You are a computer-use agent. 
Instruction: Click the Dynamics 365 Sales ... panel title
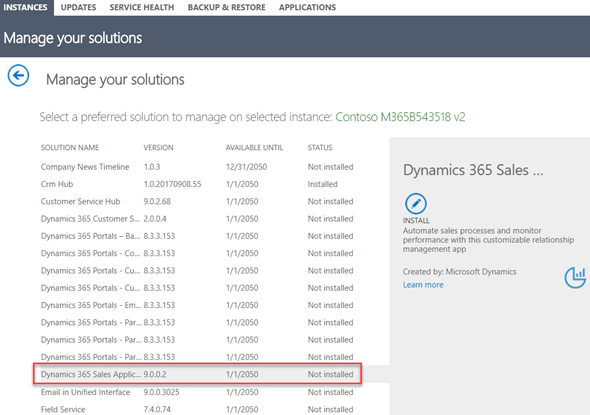point(473,170)
